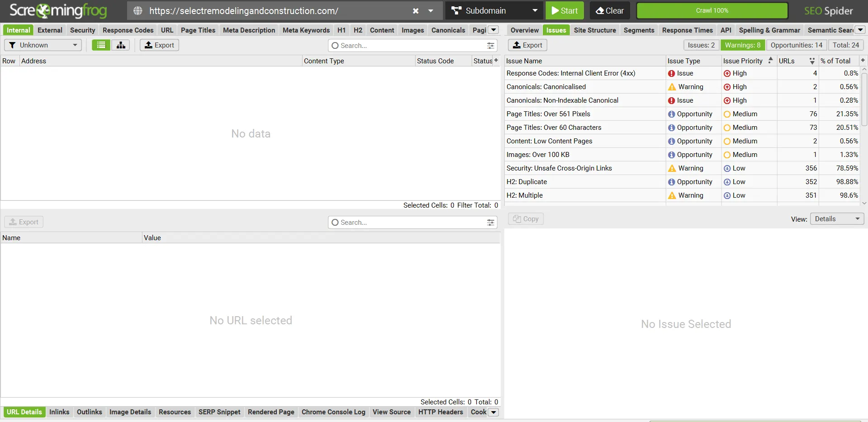Open the Subdomain crawl mode dropdown
The width and height of the screenshot is (868, 422).
coord(494,10)
